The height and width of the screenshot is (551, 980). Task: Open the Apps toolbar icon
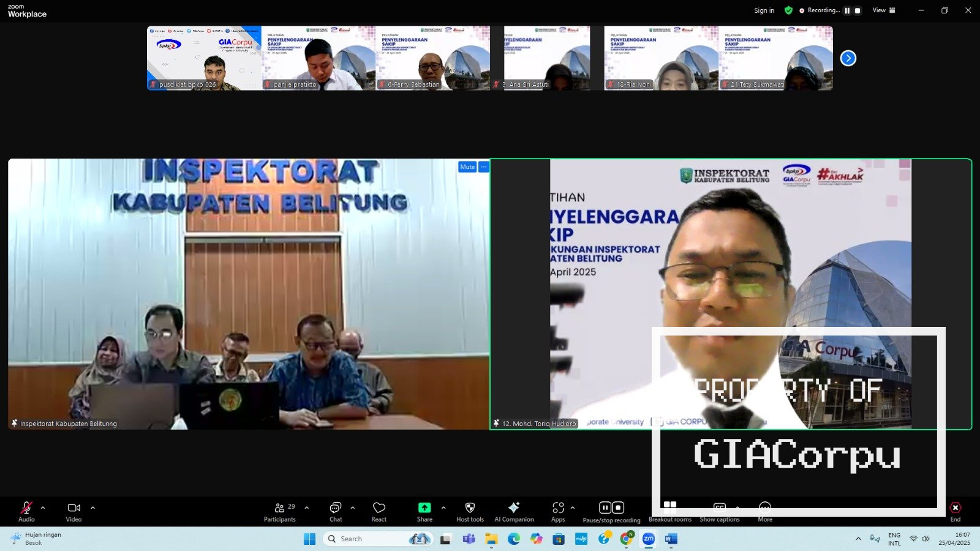558,508
